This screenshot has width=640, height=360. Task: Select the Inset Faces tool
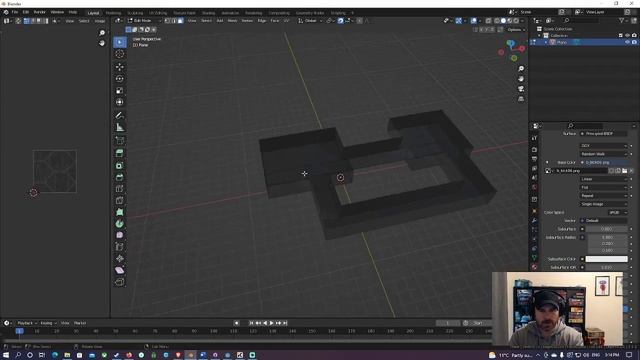point(120,165)
